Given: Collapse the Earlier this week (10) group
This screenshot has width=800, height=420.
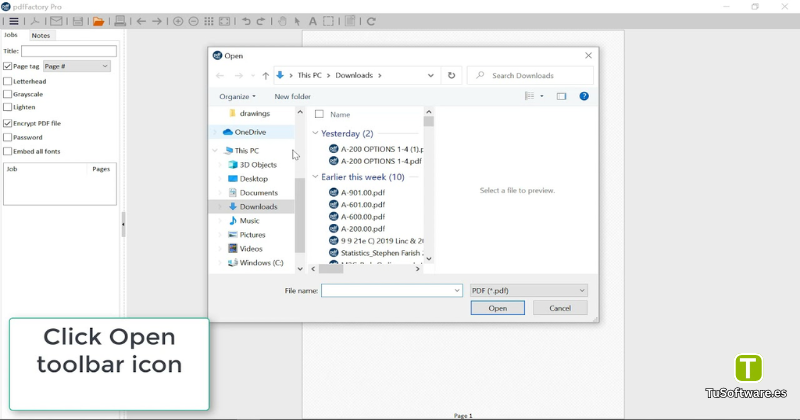Looking at the screenshot, I should [x=315, y=177].
